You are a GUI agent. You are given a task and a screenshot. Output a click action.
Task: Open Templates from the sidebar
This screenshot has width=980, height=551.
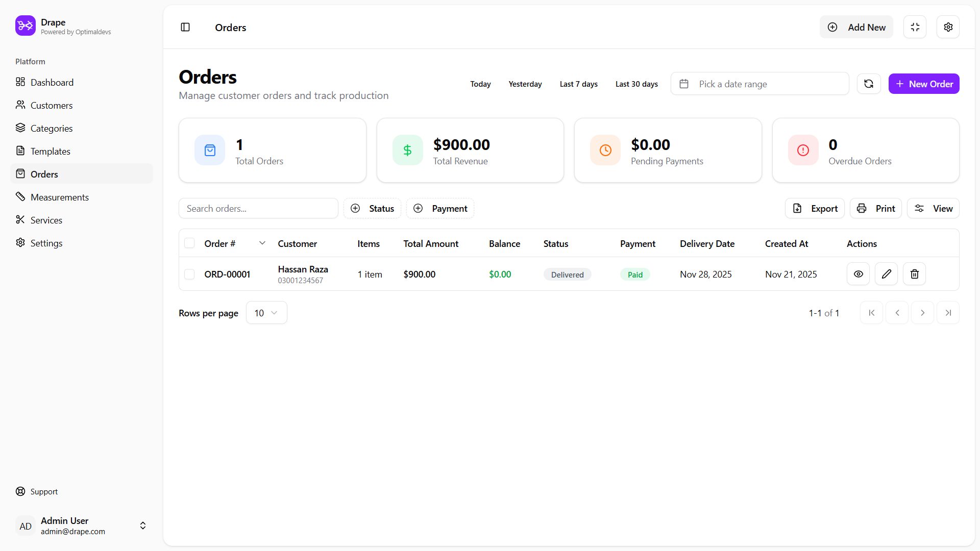point(50,151)
